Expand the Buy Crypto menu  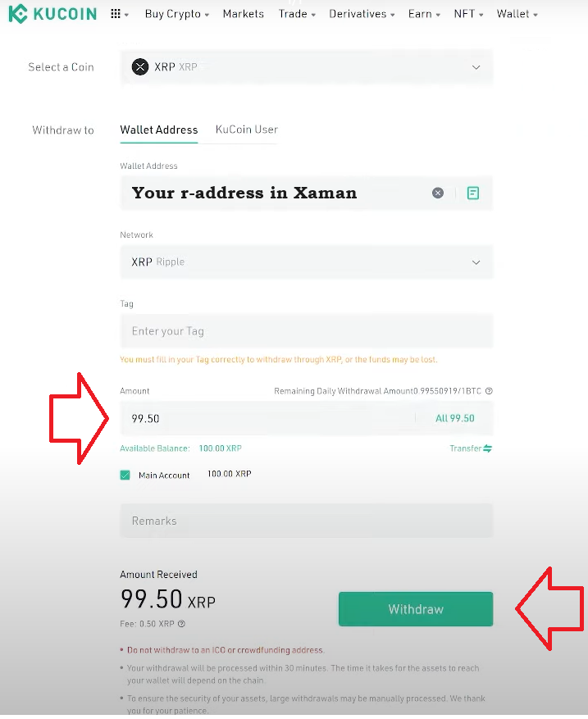[x=176, y=14]
